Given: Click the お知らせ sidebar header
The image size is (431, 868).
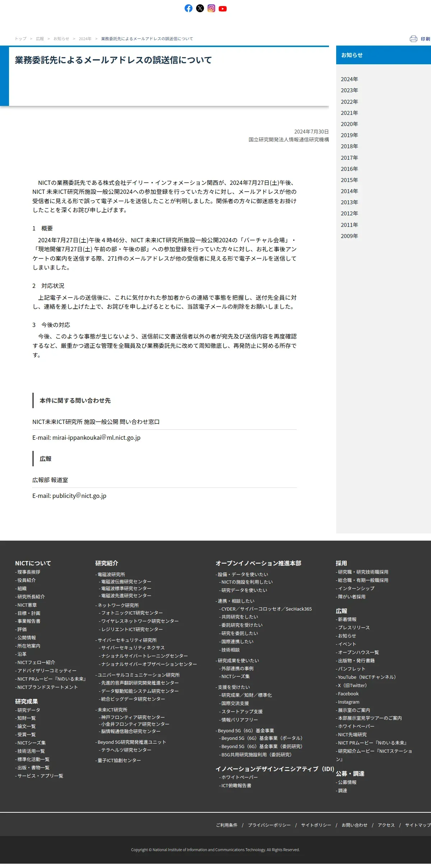Looking at the screenshot, I should click(383, 55).
